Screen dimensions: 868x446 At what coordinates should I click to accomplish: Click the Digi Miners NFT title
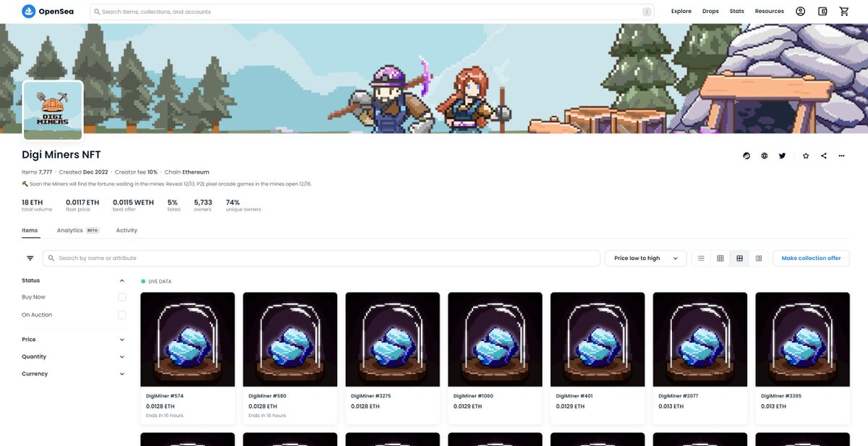tap(61, 155)
